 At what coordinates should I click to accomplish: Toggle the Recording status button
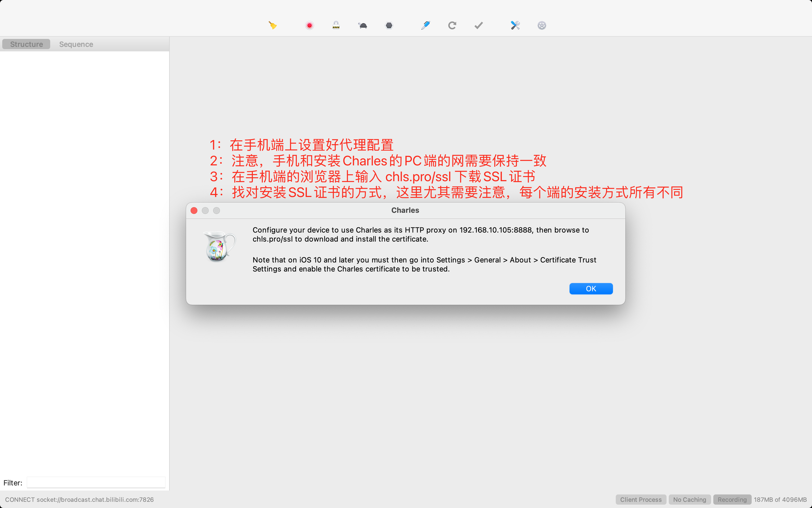coord(732,500)
